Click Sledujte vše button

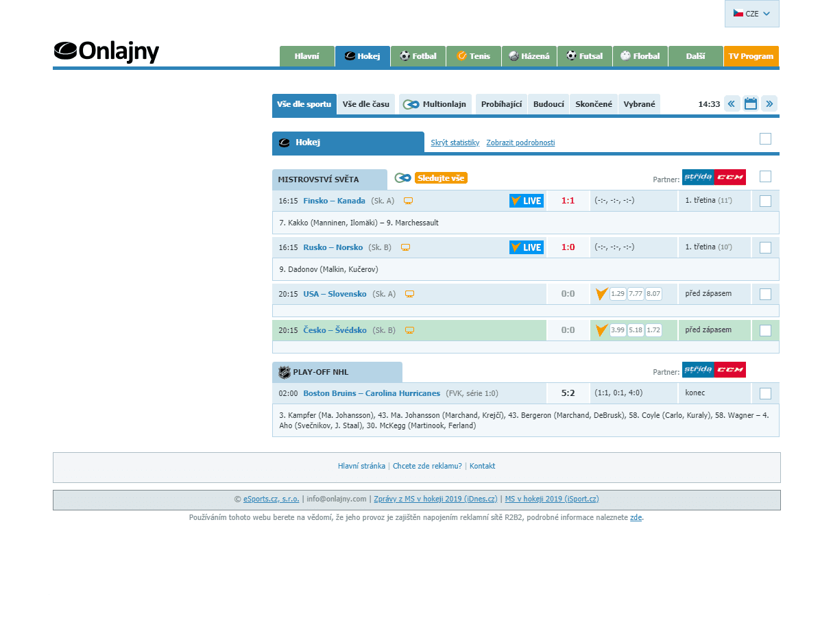pos(441,178)
